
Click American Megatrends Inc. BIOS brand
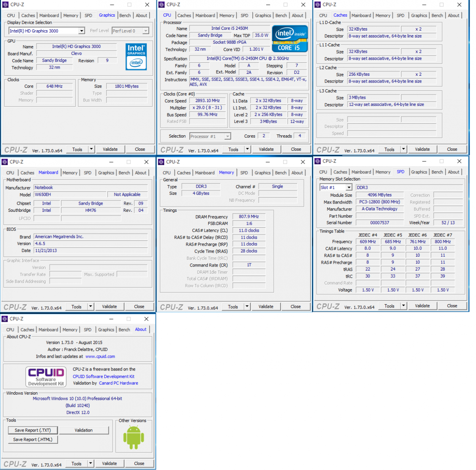91,237
